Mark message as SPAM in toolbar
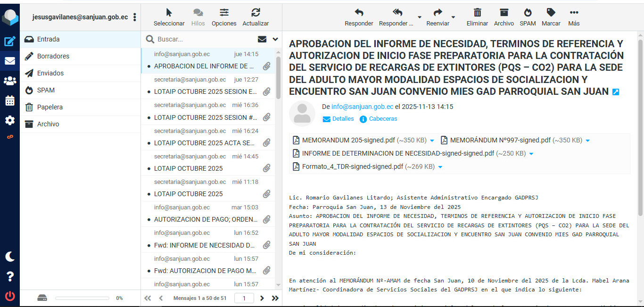 (x=528, y=17)
